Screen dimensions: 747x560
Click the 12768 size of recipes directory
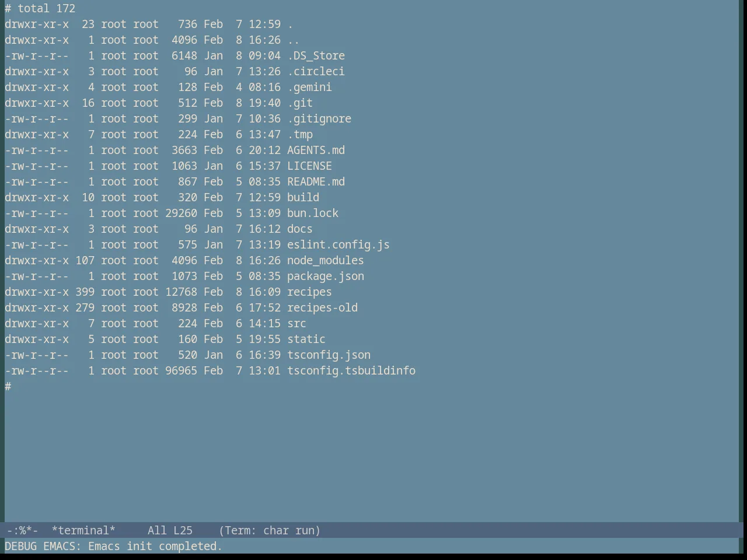pos(181,292)
